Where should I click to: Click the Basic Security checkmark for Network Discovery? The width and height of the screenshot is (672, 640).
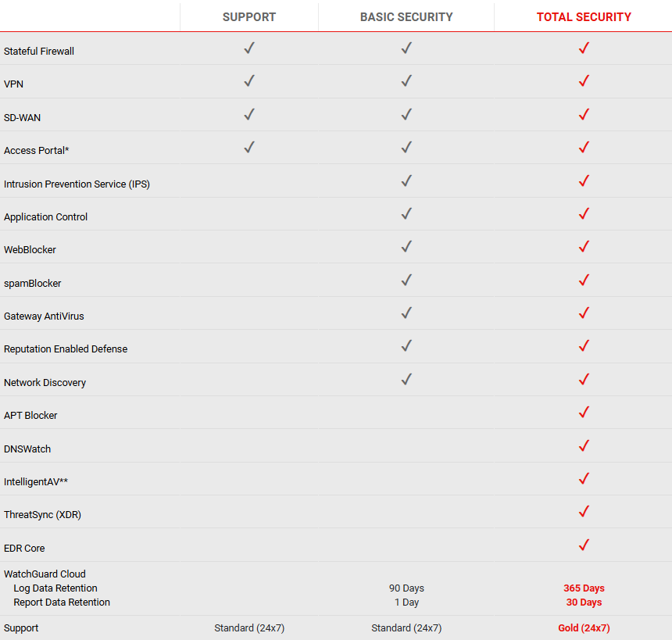pyautogui.click(x=406, y=380)
